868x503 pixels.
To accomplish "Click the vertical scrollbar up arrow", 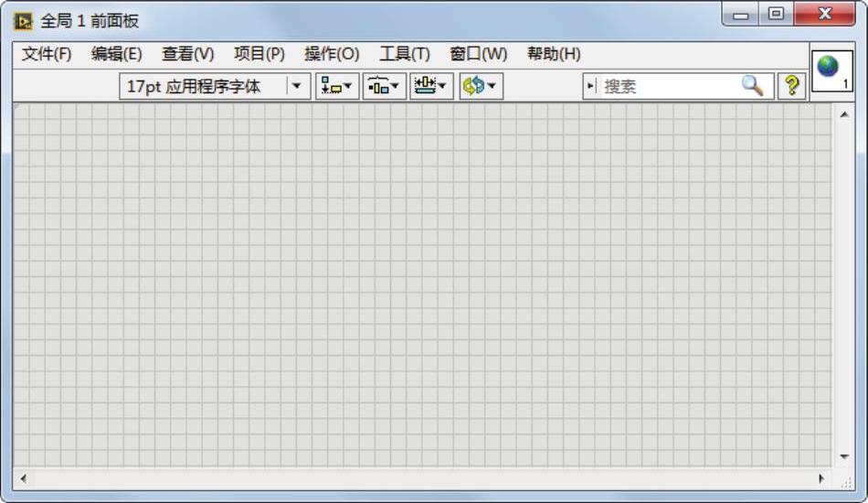I will (844, 114).
